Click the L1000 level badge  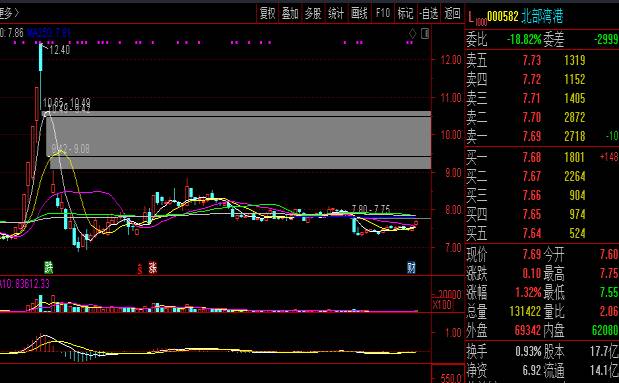point(477,18)
